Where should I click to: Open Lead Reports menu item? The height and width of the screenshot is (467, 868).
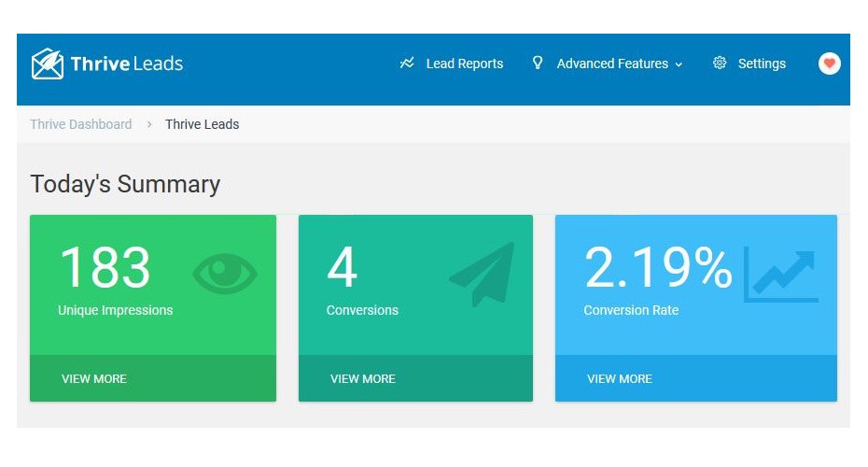point(465,64)
